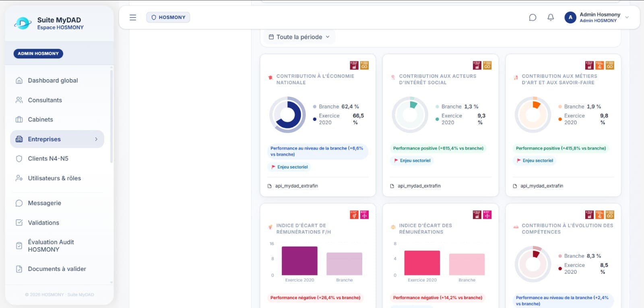This screenshot has width=644, height=308.
Task: Click the Validations checkbox icon
Action: point(19,223)
